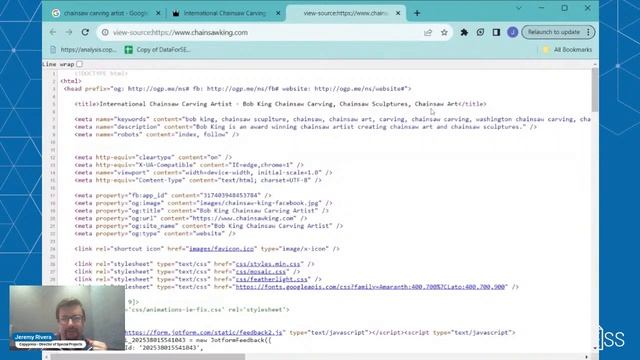Go back to the previous page
640x360 pixels.
[x=53, y=32]
